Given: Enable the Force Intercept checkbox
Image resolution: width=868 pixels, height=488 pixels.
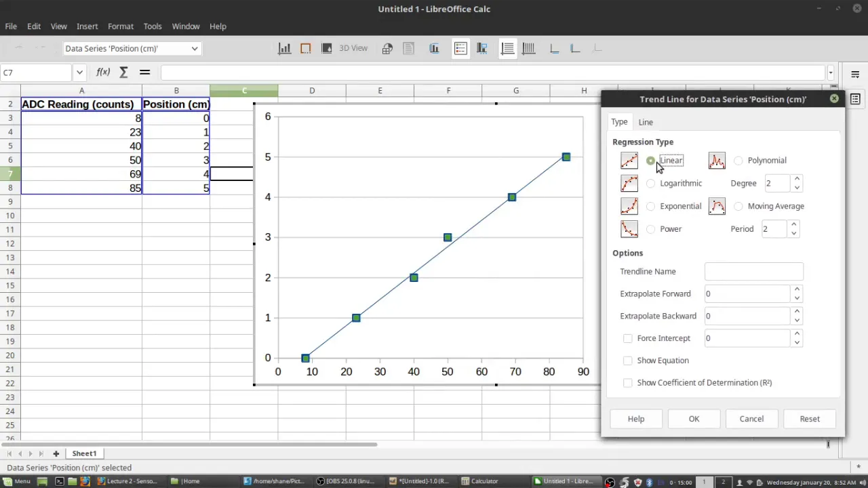Looking at the screenshot, I should (x=628, y=338).
